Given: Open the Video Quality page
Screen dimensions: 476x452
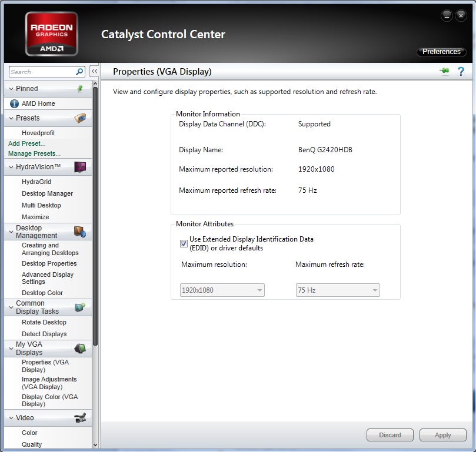Looking at the screenshot, I should pos(32,444).
